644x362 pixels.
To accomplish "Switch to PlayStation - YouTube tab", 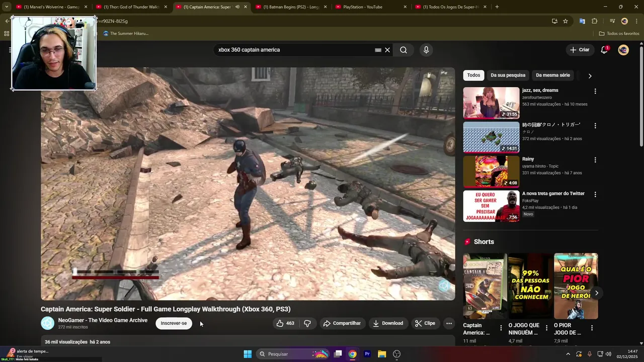I will tap(371, 7).
